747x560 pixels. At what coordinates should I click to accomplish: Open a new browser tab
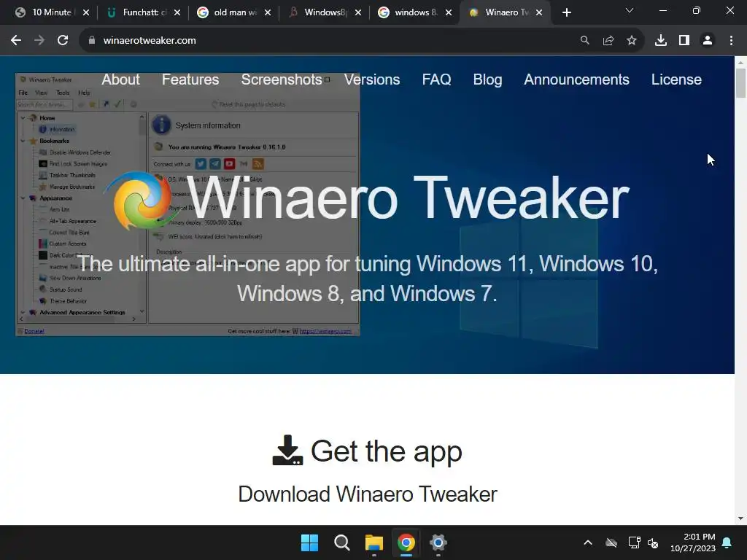(x=566, y=13)
